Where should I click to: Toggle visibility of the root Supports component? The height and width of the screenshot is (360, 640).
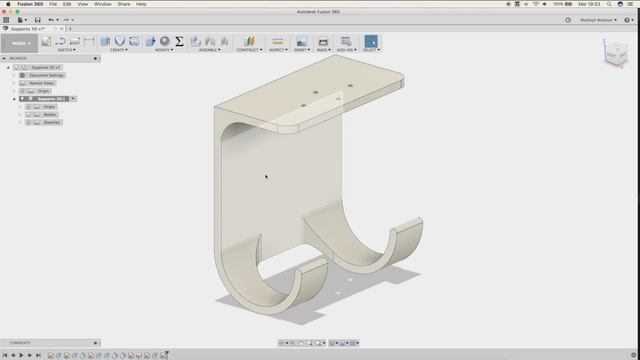click(16, 67)
